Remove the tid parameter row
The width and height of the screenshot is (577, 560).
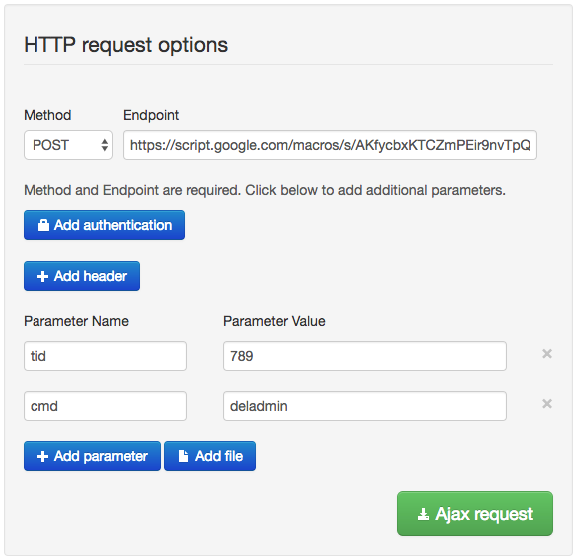pos(547,354)
